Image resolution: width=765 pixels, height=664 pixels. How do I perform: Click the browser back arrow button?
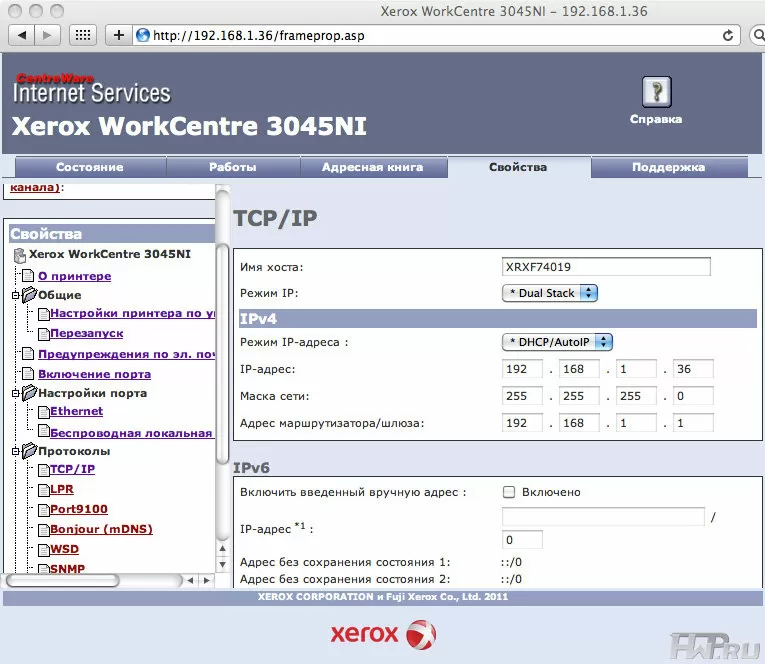pyautogui.click(x=20, y=35)
